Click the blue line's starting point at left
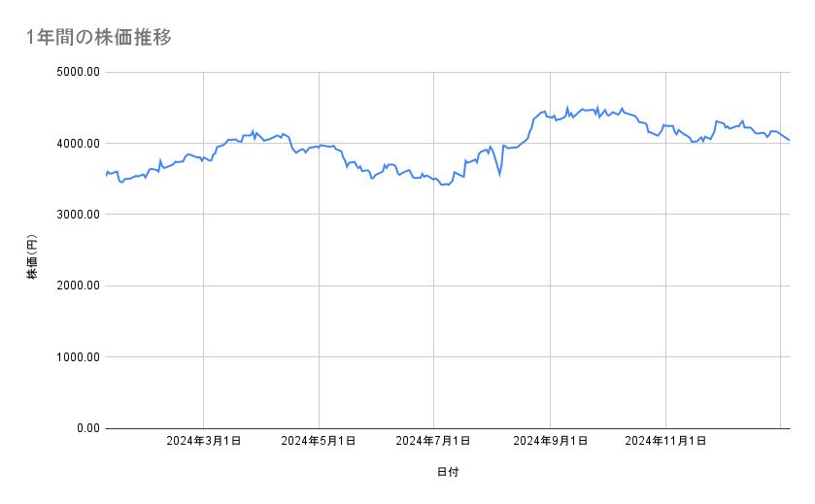 click(x=106, y=175)
